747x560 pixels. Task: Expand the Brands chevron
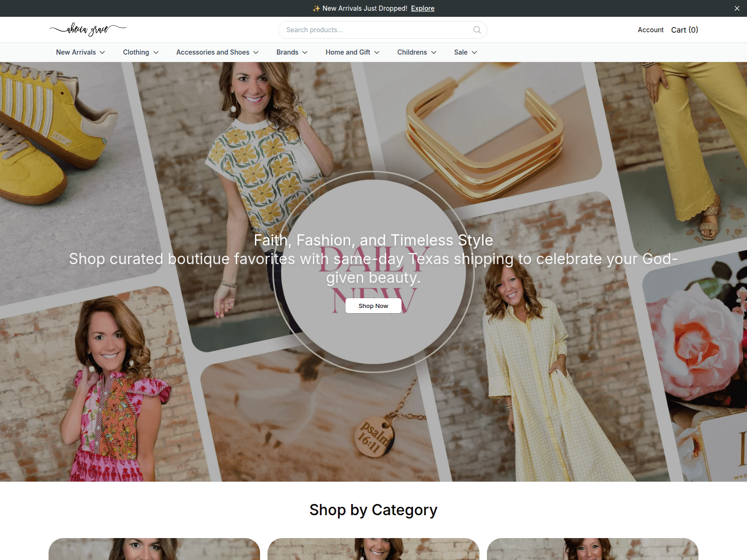[x=305, y=52]
